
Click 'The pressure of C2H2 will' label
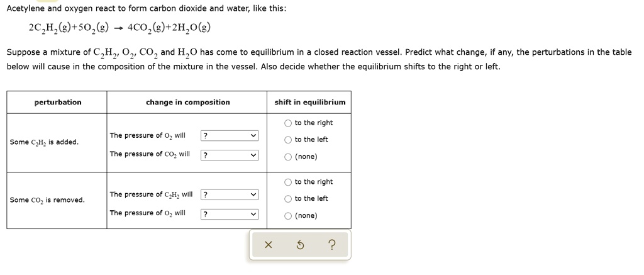[151, 194]
